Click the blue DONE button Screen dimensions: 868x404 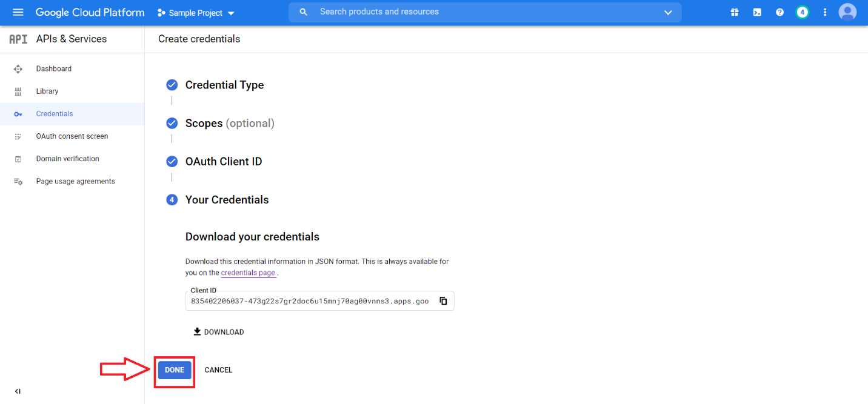click(x=175, y=370)
